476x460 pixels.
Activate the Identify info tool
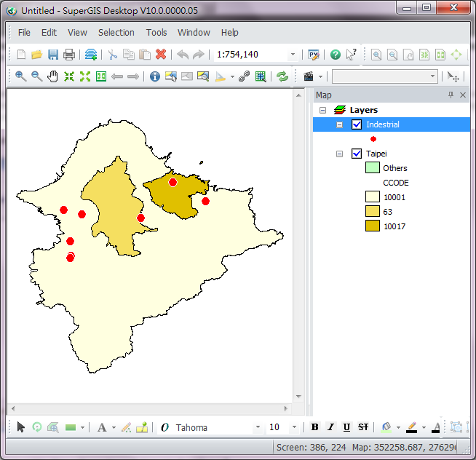coord(154,76)
